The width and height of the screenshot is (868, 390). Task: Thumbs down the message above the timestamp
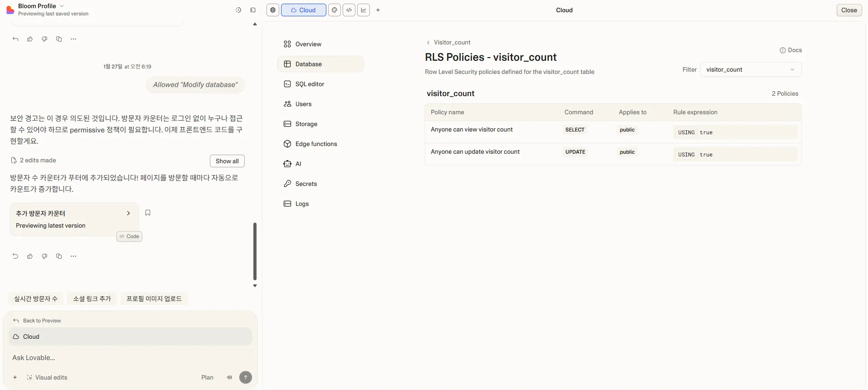click(44, 39)
